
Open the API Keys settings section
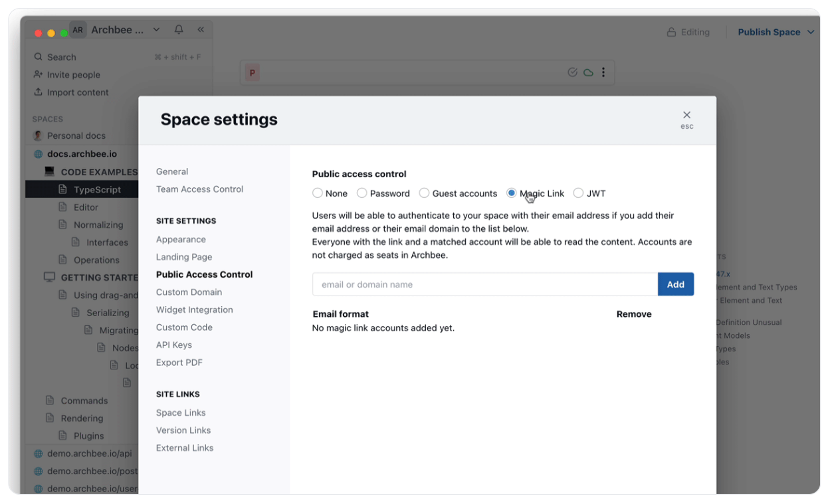tap(175, 345)
